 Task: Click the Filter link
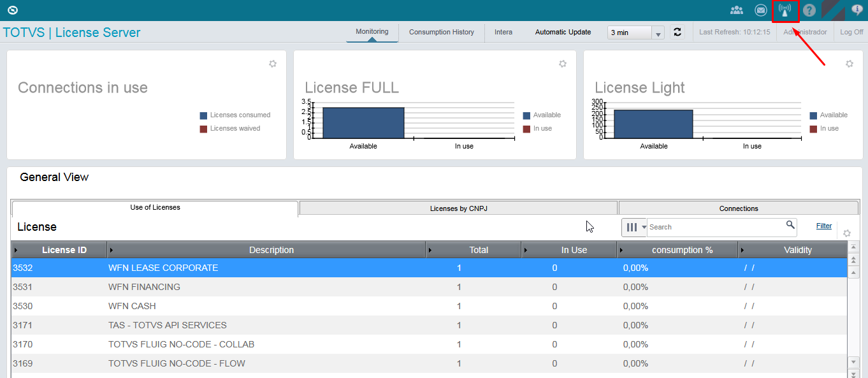824,226
